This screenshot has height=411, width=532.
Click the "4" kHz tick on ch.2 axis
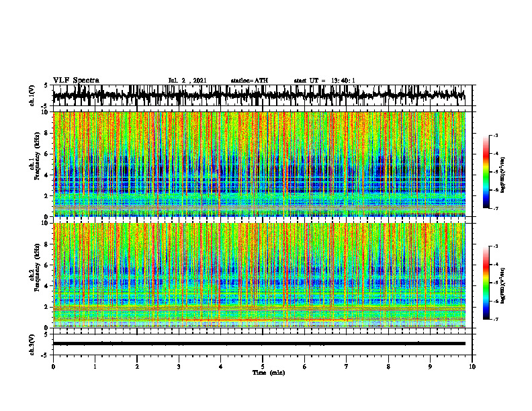point(47,286)
